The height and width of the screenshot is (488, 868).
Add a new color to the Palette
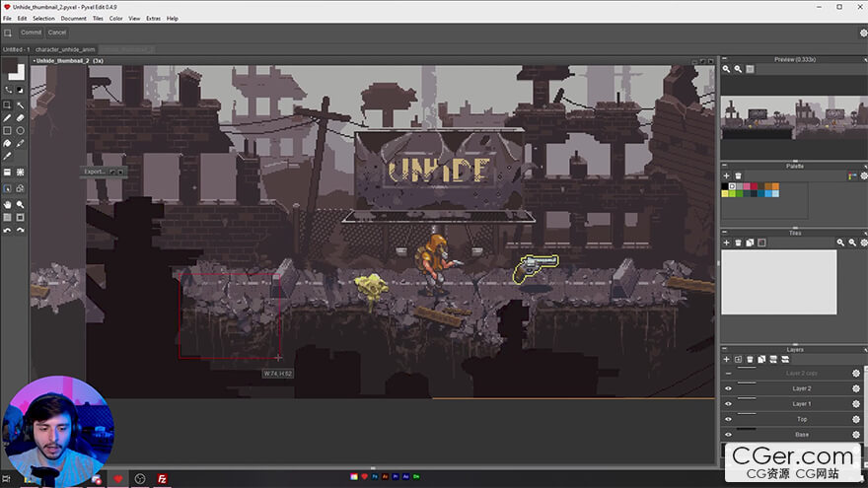pyautogui.click(x=726, y=175)
